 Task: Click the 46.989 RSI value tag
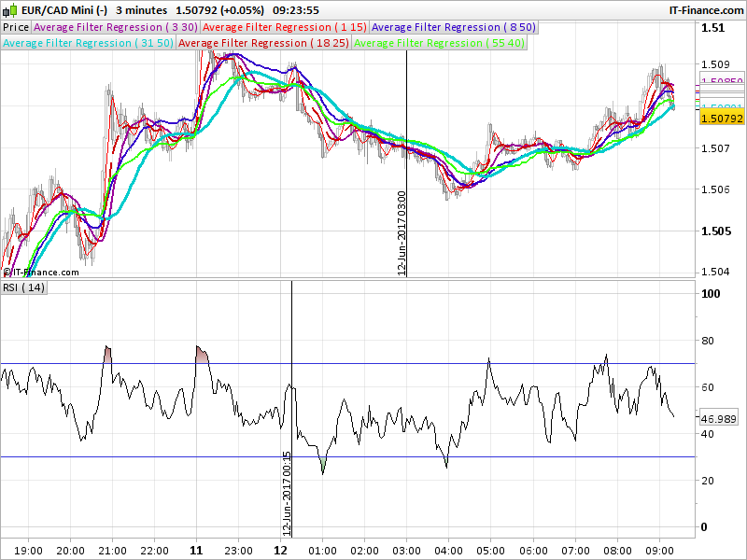[719, 418]
